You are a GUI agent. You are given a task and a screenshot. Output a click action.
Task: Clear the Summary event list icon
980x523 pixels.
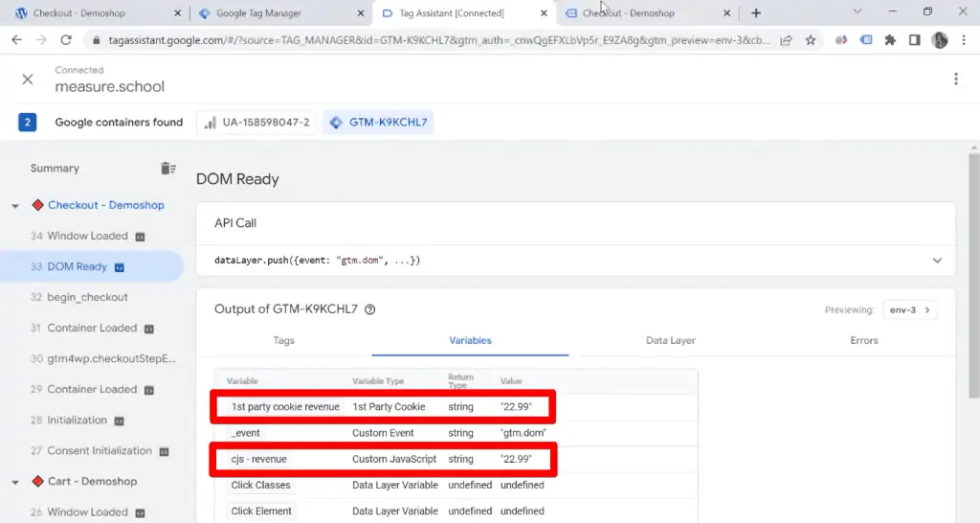168,169
